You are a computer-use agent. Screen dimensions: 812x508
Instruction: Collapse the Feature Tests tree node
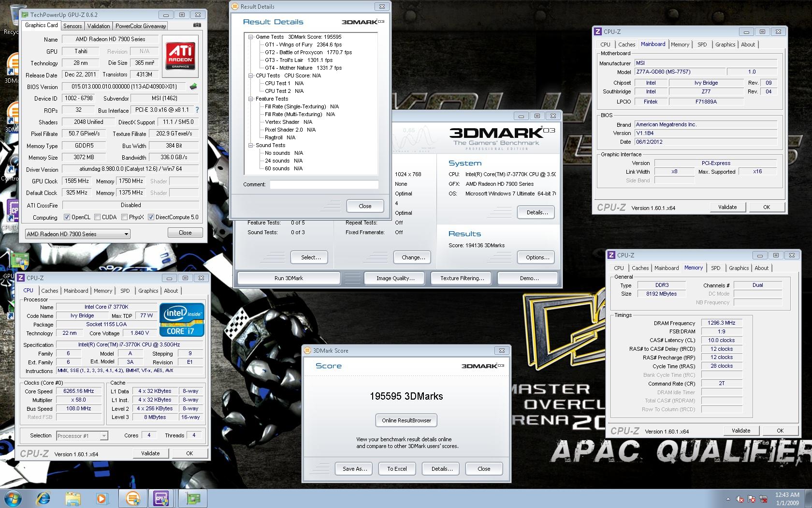[x=251, y=99]
